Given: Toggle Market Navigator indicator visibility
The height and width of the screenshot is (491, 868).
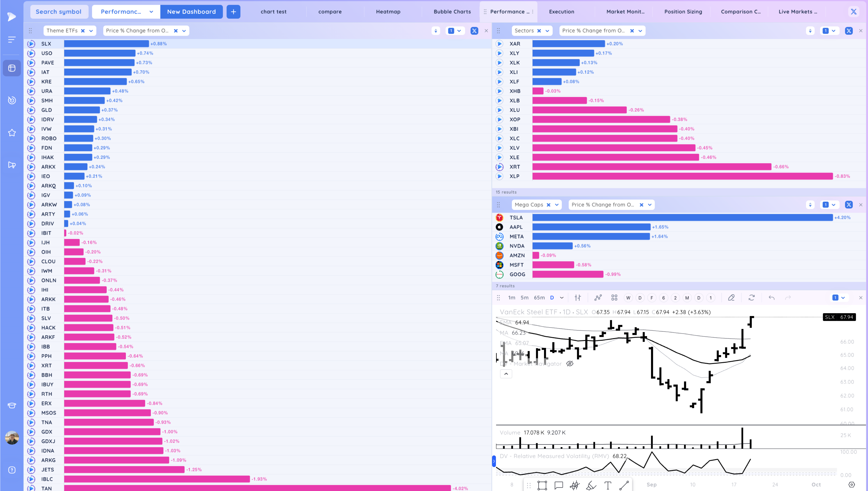Looking at the screenshot, I should click(x=570, y=363).
